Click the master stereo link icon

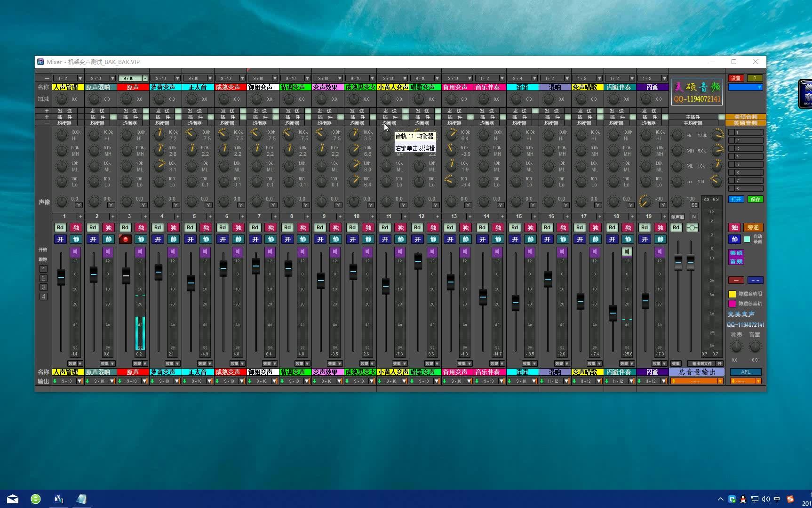point(692,228)
